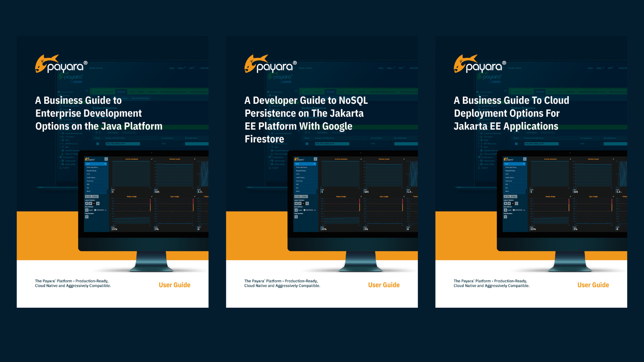The width and height of the screenshot is (644, 362).
Task: Edit Heap Usage chart on Cloud Deployment cover
Action: point(570,197)
